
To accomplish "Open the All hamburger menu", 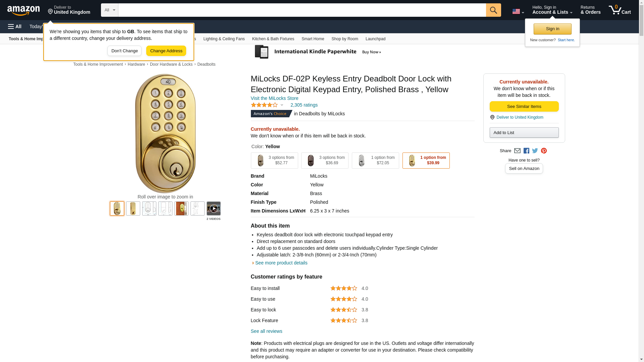I will (x=15, y=26).
